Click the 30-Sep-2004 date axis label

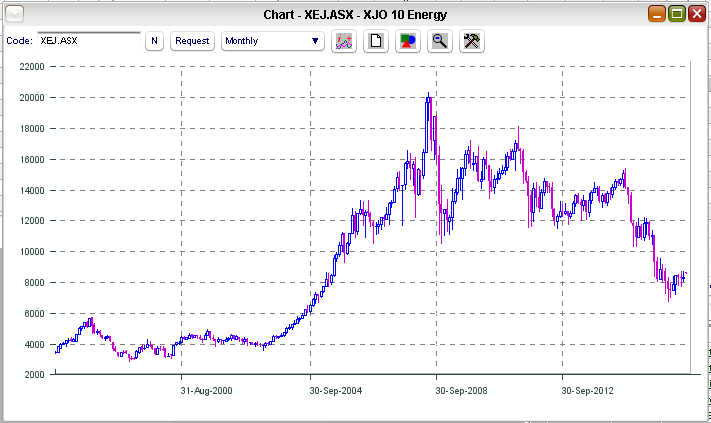[336, 391]
